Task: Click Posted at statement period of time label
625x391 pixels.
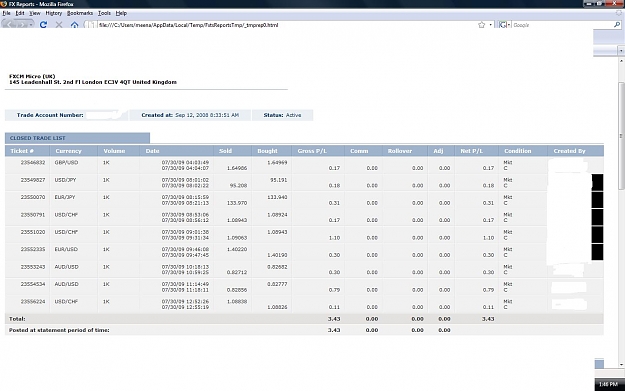Action: (x=59, y=330)
